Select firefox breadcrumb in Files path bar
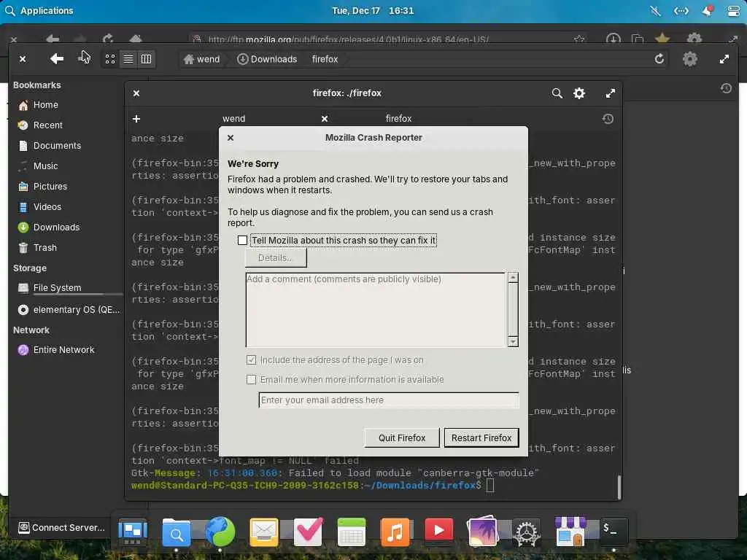 [325, 59]
